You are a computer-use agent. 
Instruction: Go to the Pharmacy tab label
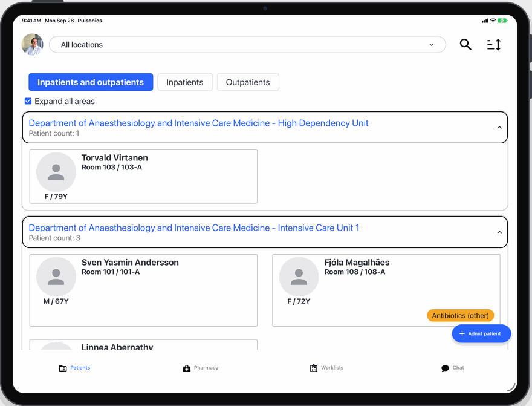tap(206, 368)
